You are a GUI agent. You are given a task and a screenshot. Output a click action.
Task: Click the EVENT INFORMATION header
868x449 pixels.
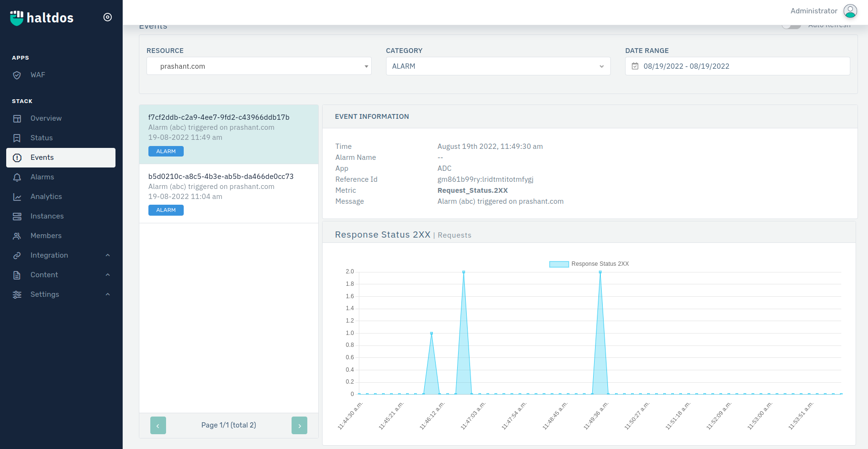click(372, 116)
